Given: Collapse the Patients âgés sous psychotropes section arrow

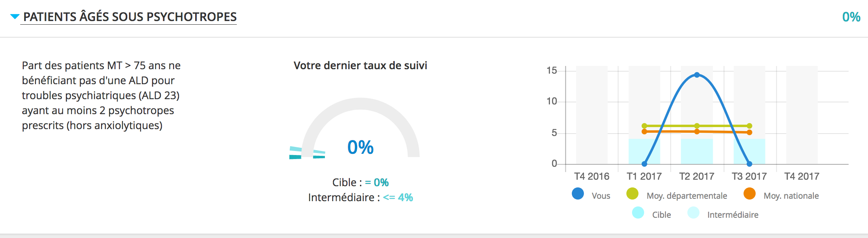Looking at the screenshot, I should [15, 17].
